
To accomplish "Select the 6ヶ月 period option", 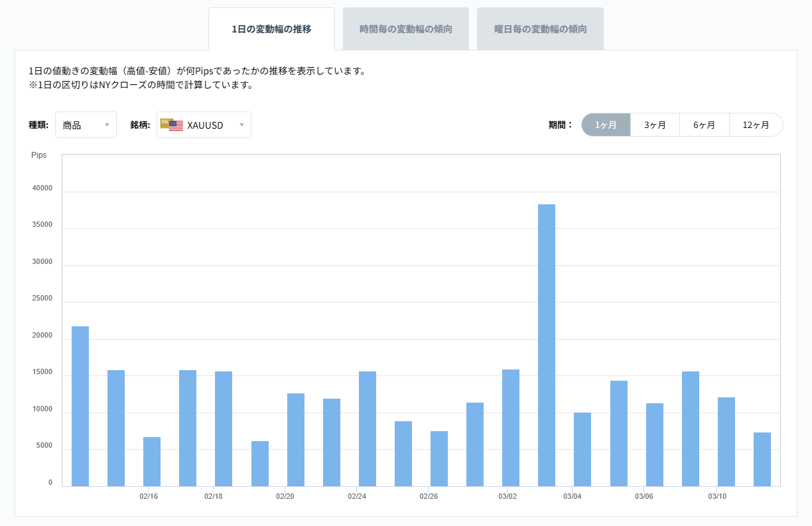I will [x=705, y=124].
